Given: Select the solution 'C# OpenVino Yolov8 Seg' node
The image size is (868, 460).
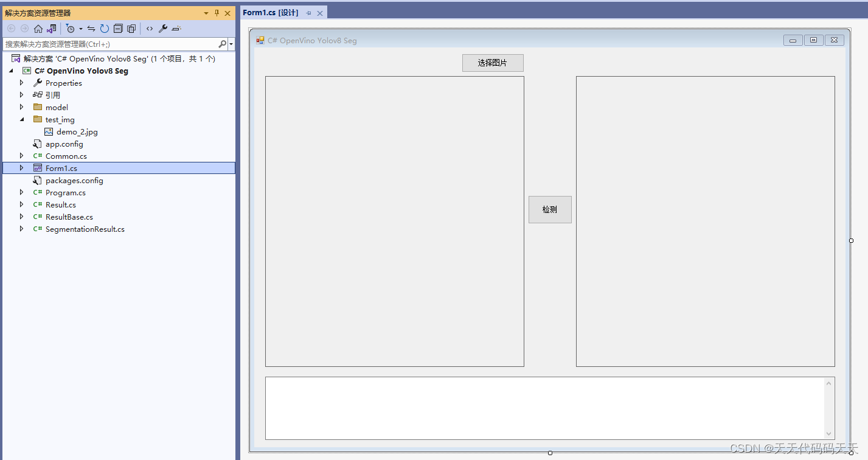Looking at the screenshot, I should point(119,58).
